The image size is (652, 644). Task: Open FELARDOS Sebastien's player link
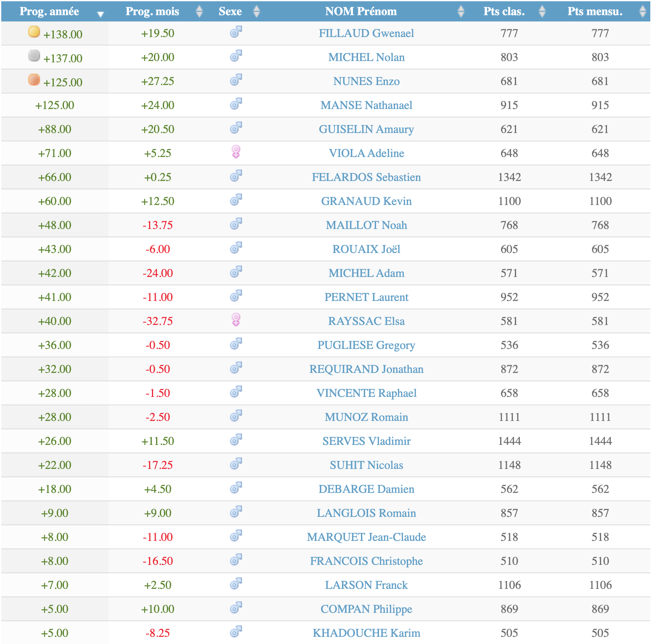coord(366,178)
